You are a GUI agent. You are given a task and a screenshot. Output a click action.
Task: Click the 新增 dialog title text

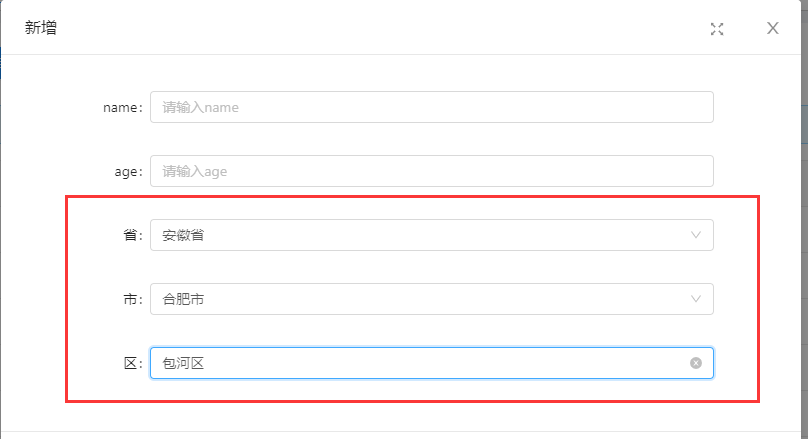(x=41, y=28)
